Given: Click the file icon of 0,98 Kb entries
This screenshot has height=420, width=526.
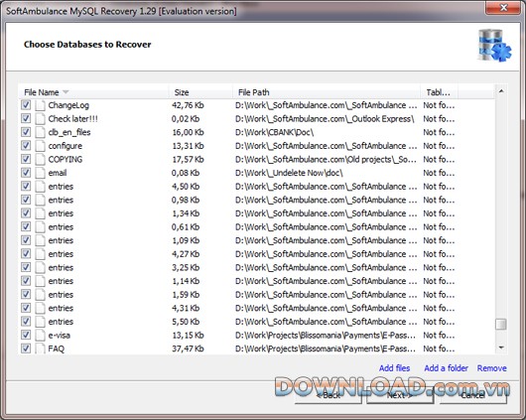Looking at the screenshot, I should (x=40, y=200).
